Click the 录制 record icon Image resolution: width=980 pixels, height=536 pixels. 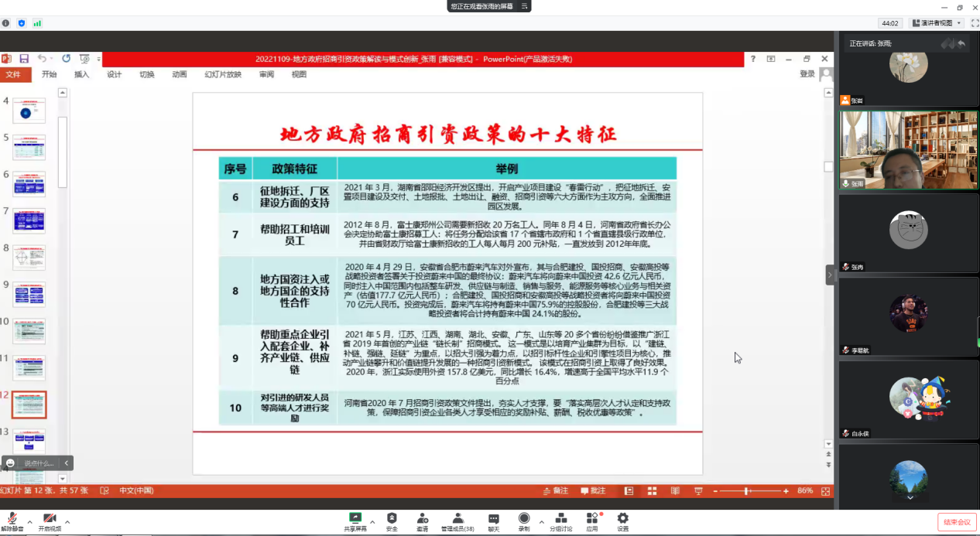click(x=524, y=517)
